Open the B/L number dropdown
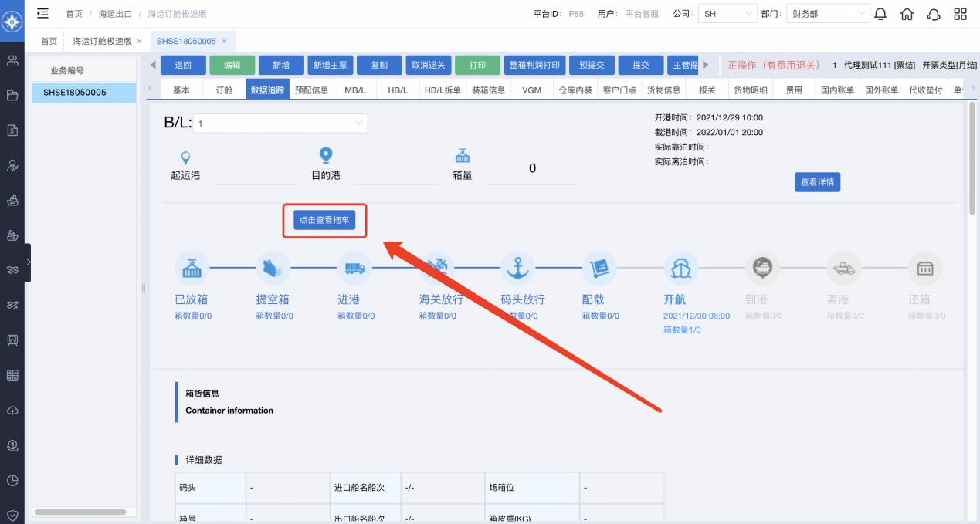 click(281, 123)
